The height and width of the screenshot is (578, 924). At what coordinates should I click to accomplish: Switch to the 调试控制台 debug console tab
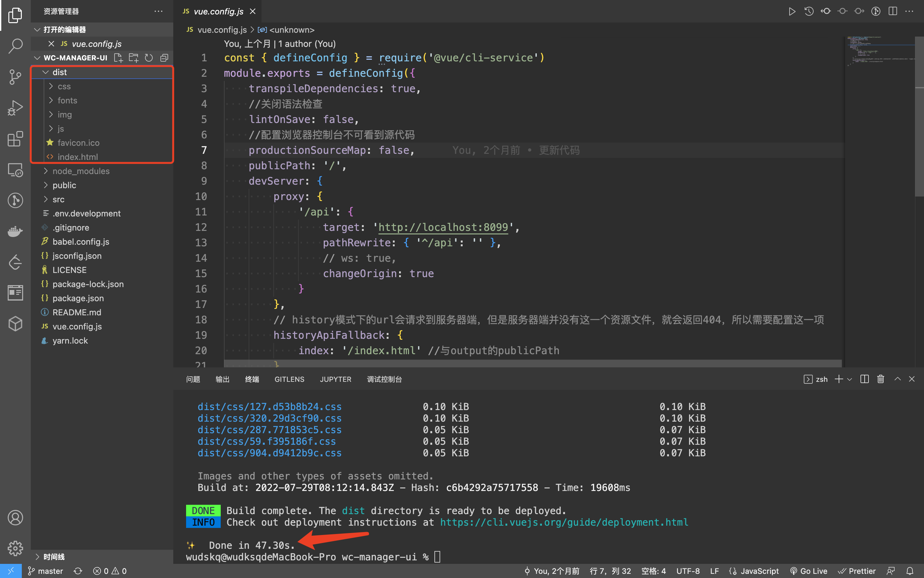tap(384, 379)
